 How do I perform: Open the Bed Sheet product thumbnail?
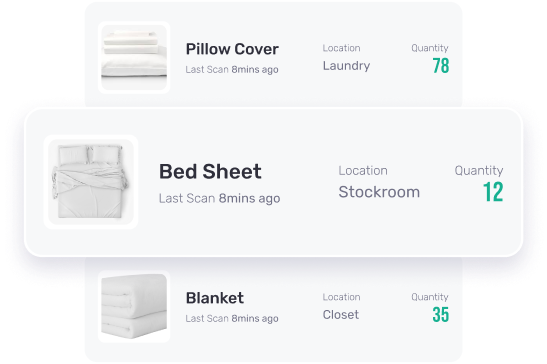coord(91,182)
